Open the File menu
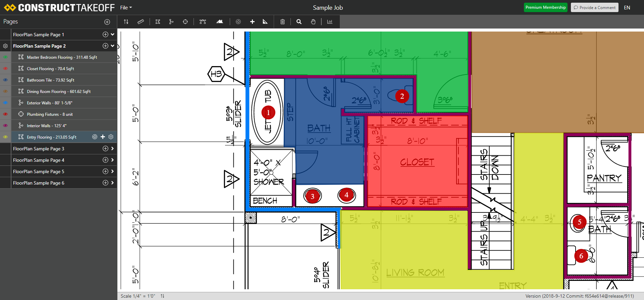The width and height of the screenshot is (644, 300). pos(126,7)
